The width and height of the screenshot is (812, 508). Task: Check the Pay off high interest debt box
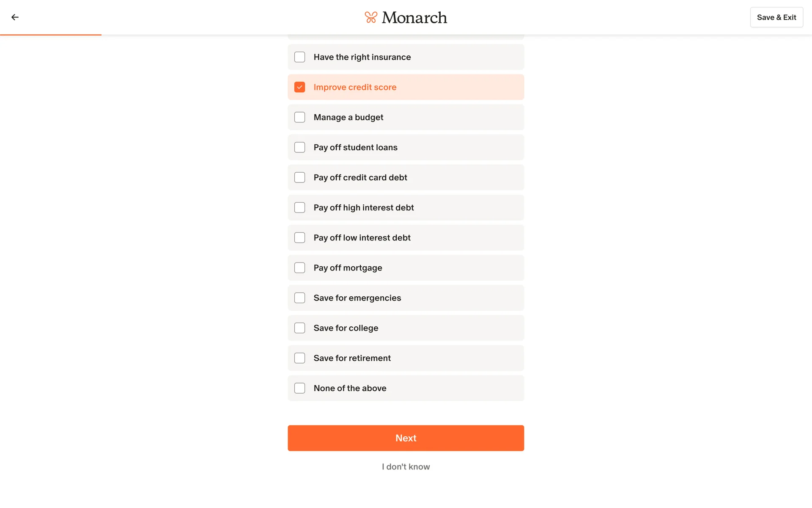pos(299,207)
